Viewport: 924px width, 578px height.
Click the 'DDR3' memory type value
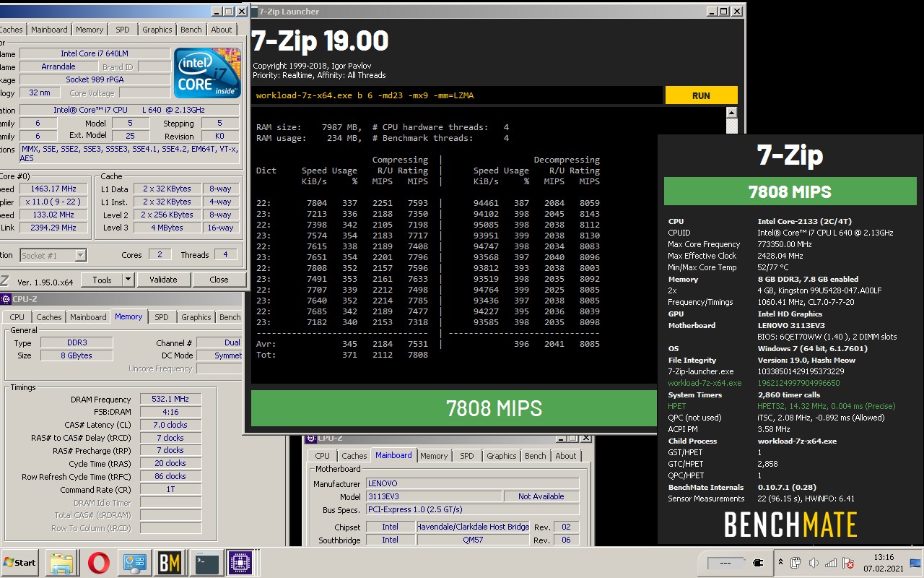[76, 342]
